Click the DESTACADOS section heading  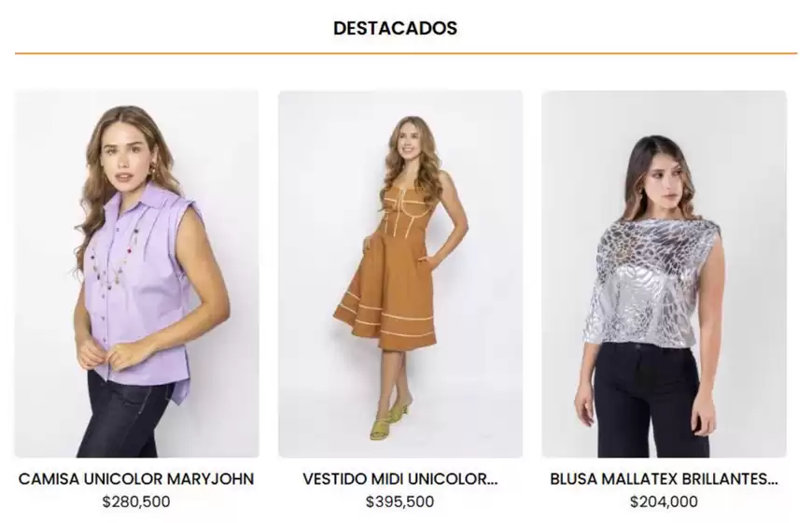(x=395, y=28)
